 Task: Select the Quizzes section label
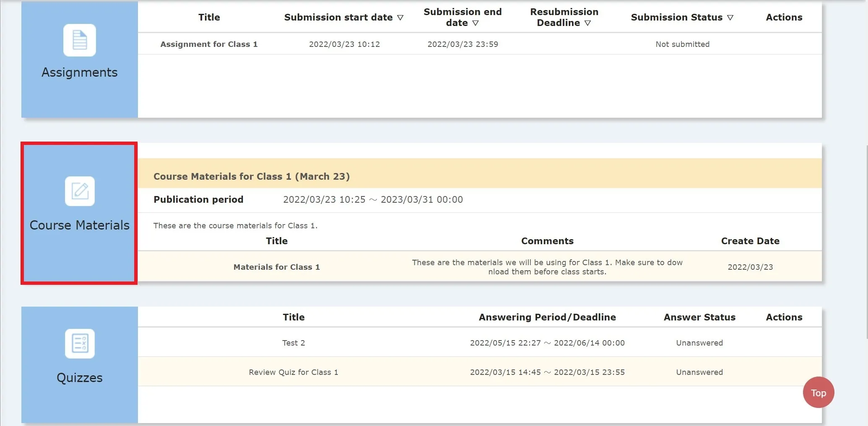(x=80, y=377)
